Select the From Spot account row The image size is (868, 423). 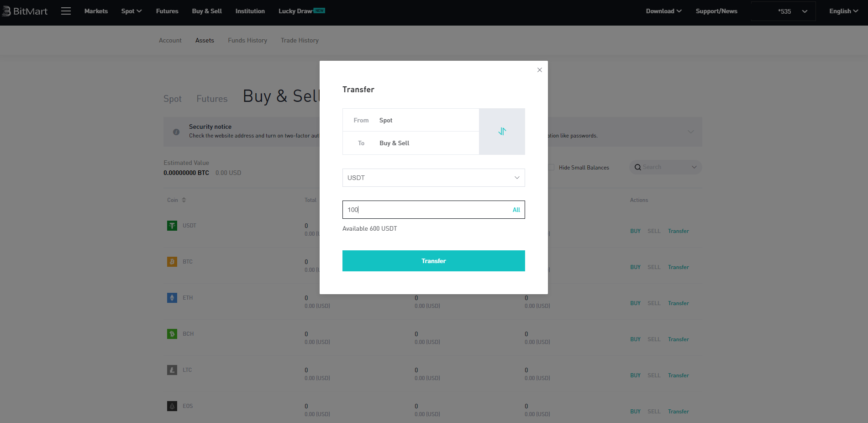(410, 120)
